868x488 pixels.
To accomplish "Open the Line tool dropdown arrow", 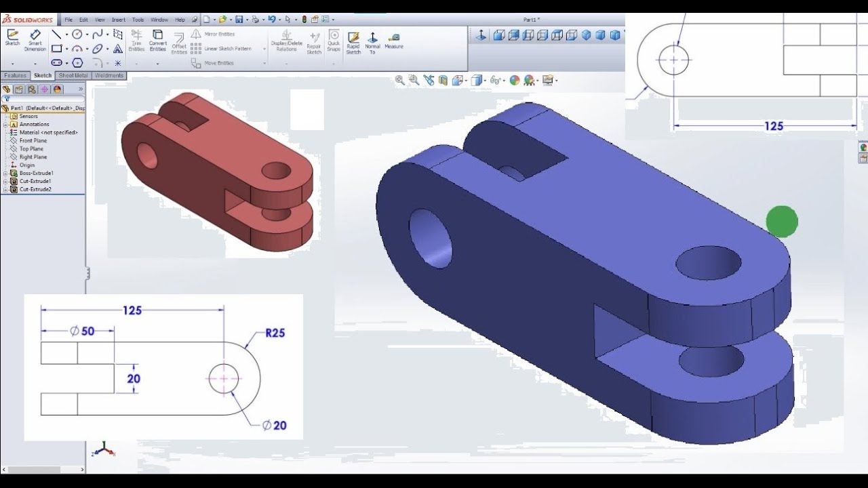I will pyautogui.click(x=66, y=35).
